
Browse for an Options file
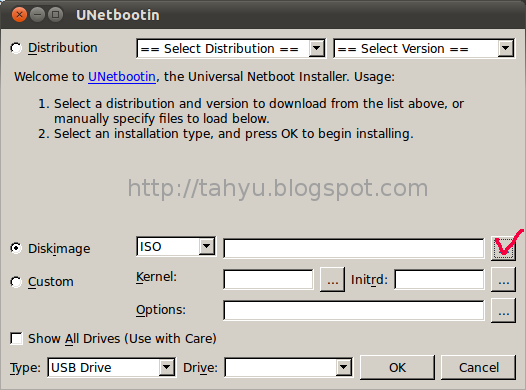point(503,311)
